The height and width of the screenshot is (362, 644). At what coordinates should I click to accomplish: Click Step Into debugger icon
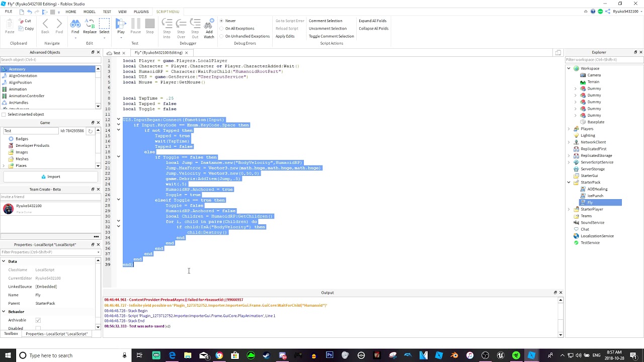pyautogui.click(x=167, y=28)
